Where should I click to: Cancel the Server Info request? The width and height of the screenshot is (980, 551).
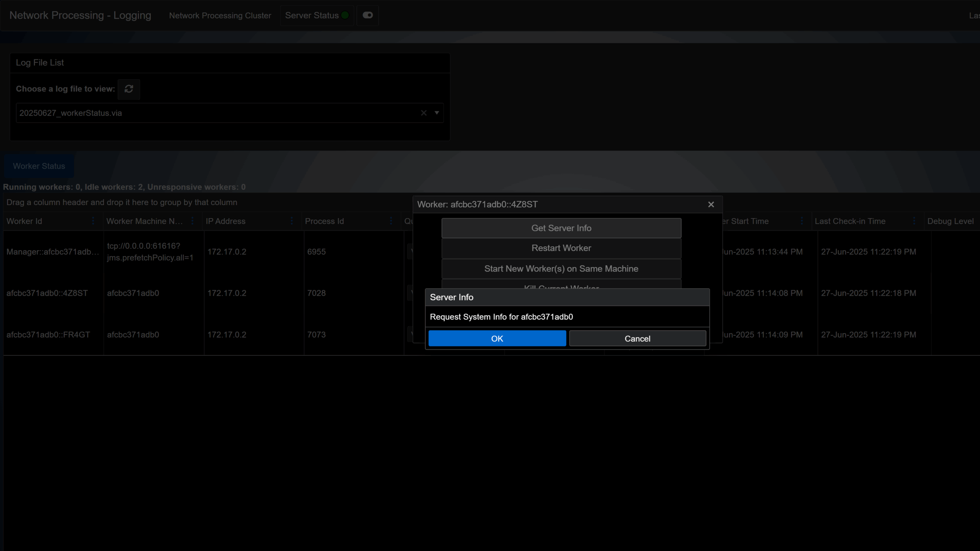[637, 338]
